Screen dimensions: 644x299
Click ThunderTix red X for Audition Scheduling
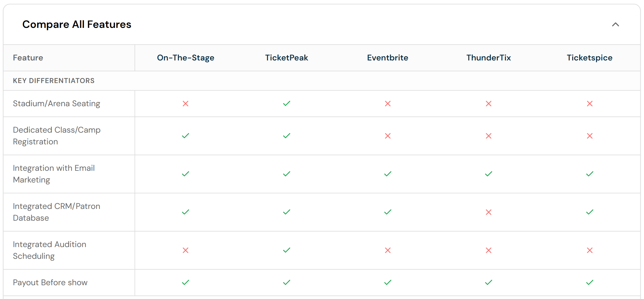coord(489,250)
